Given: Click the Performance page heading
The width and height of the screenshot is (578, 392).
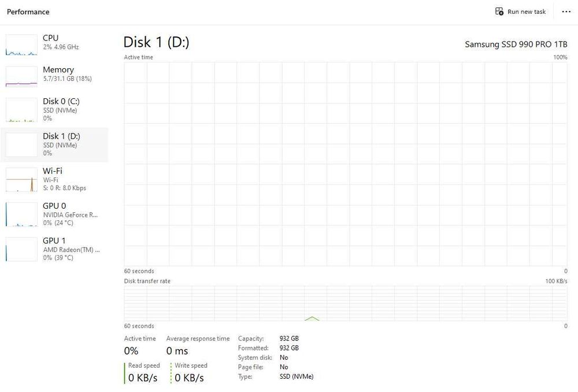Looking at the screenshot, I should (28, 12).
